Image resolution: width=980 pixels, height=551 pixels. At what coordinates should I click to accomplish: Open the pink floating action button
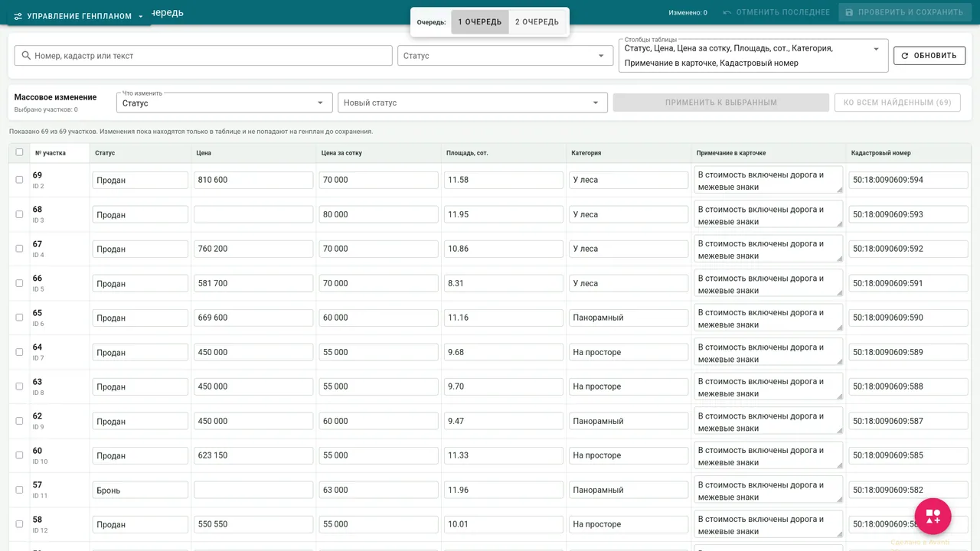click(x=933, y=517)
